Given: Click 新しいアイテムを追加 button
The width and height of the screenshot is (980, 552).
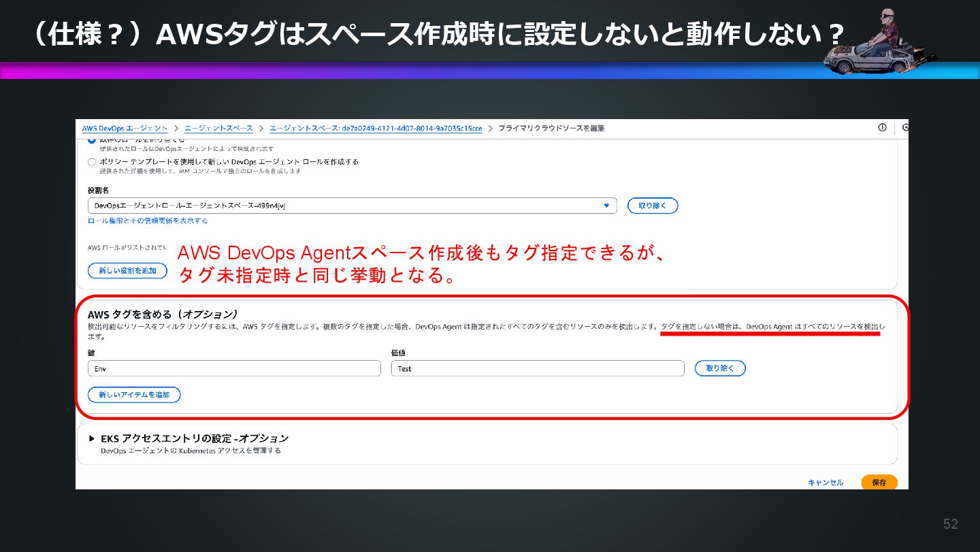Looking at the screenshot, I should pos(134,395).
